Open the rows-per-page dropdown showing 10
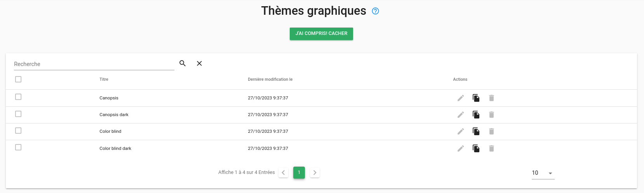Image resolution: width=644 pixels, height=193 pixels. (543, 173)
